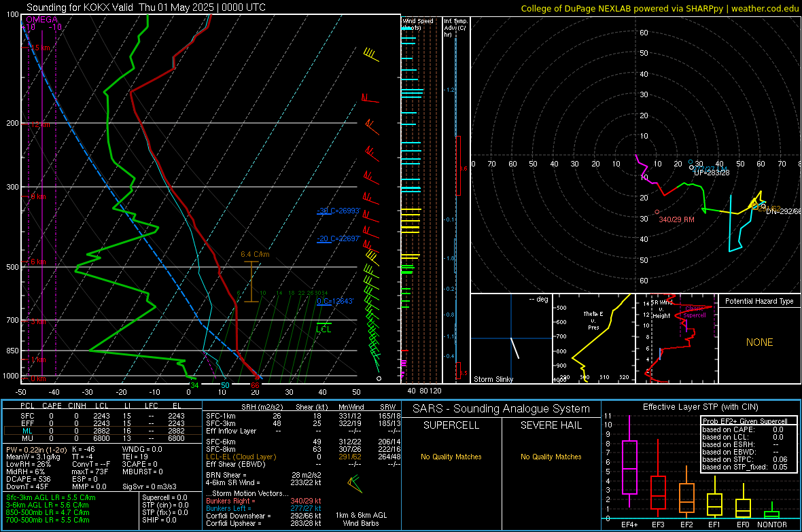Click the Corfidi Downshear vector line

click(x=264, y=516)
